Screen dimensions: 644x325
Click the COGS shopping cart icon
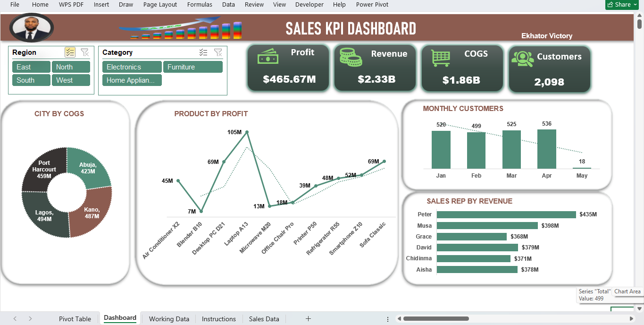tap(440, 58)
